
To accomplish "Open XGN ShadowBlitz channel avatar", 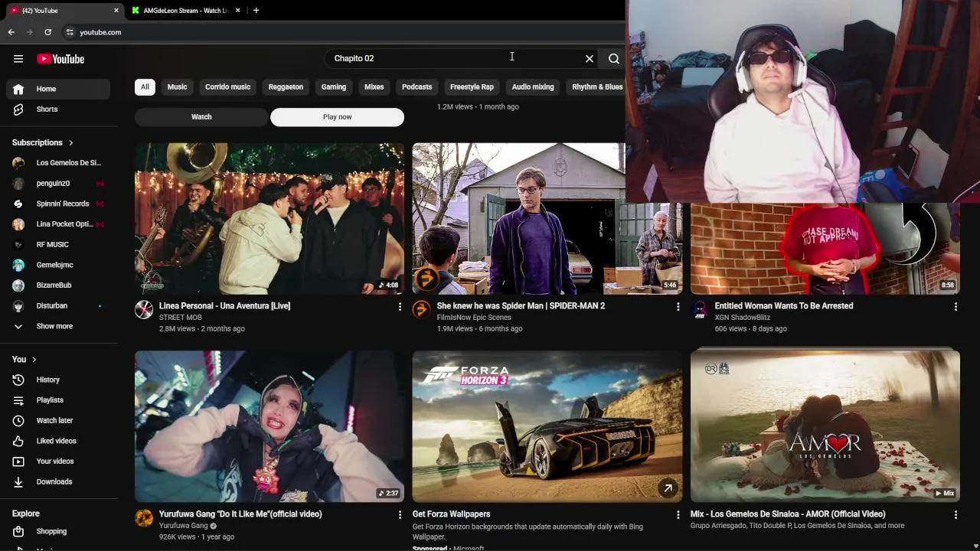I will click(699, 309).
